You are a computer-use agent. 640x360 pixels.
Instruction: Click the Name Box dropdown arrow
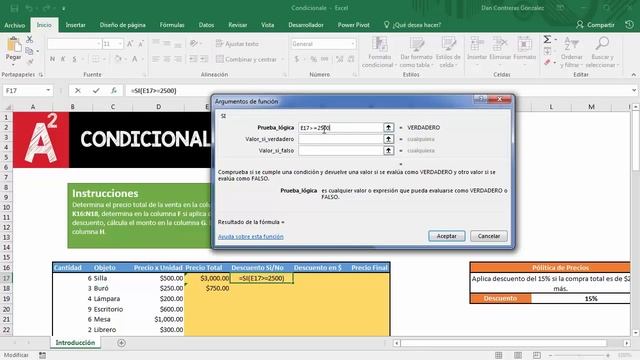point(48,91)
